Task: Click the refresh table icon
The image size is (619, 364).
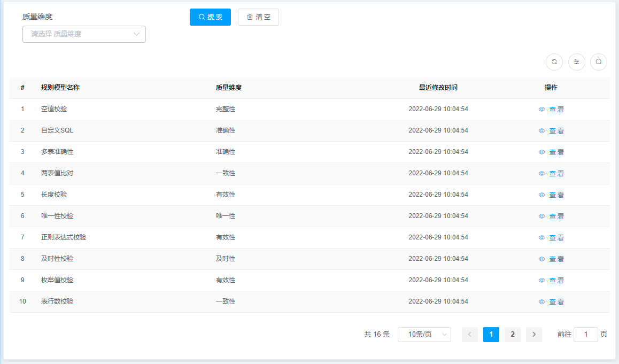Action: [554, 62]
